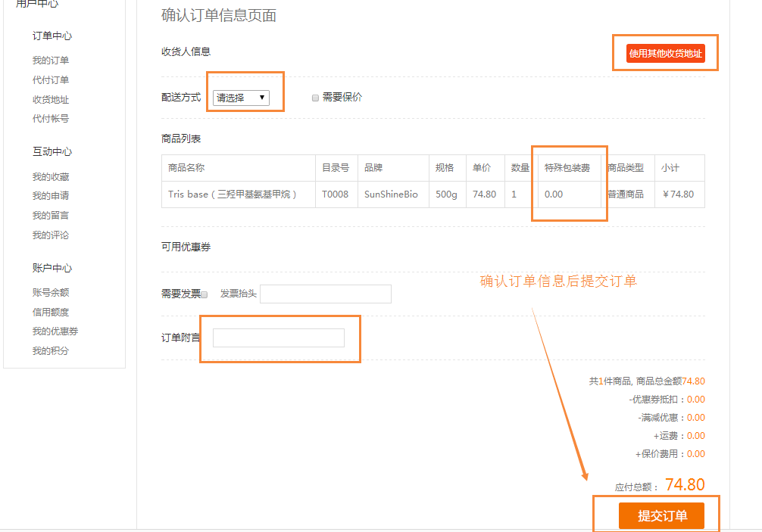The width and height of the screenshot is (762, 532).
Task: Focus the 订单附言 text box
Action: point(278,338)
